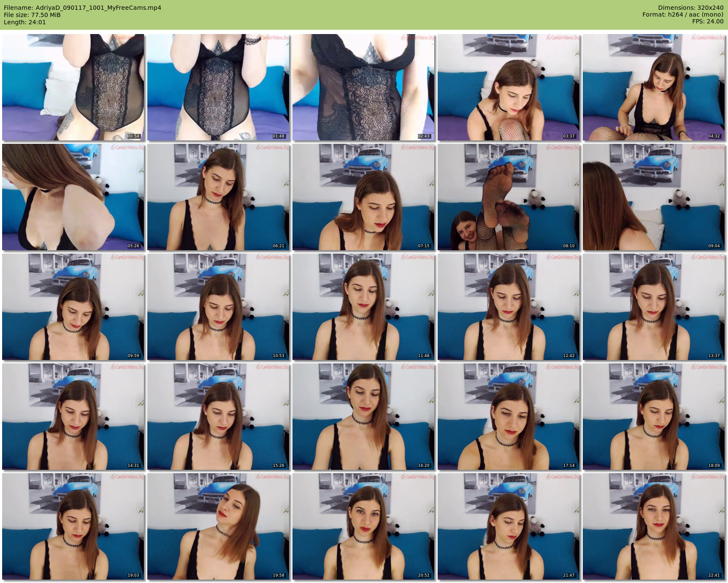
Task: Click the frame labeled 03:37
Action: pos(509,87)
